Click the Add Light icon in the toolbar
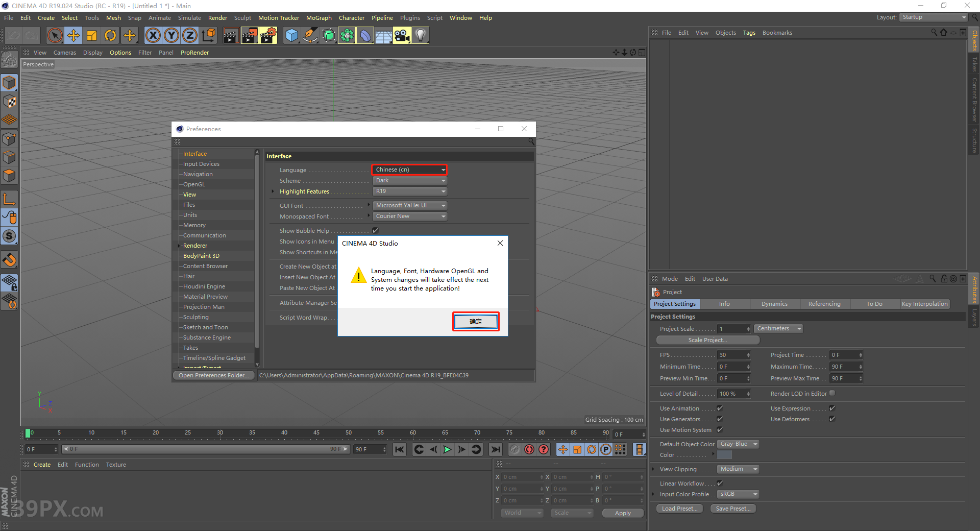Viewport: 980px width, 531px height. (420, 35)
